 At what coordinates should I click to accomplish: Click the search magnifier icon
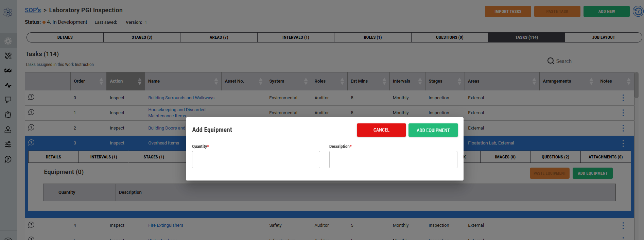551,61
